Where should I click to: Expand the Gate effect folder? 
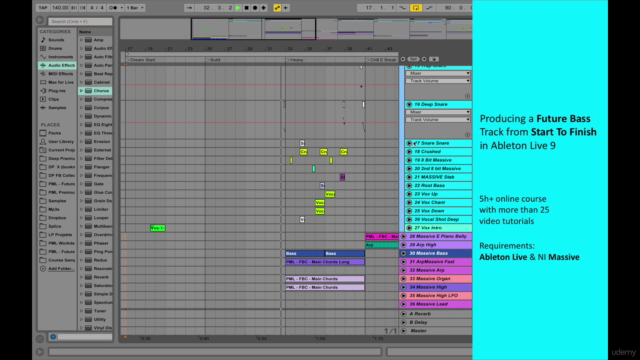(x=81, y=184)
